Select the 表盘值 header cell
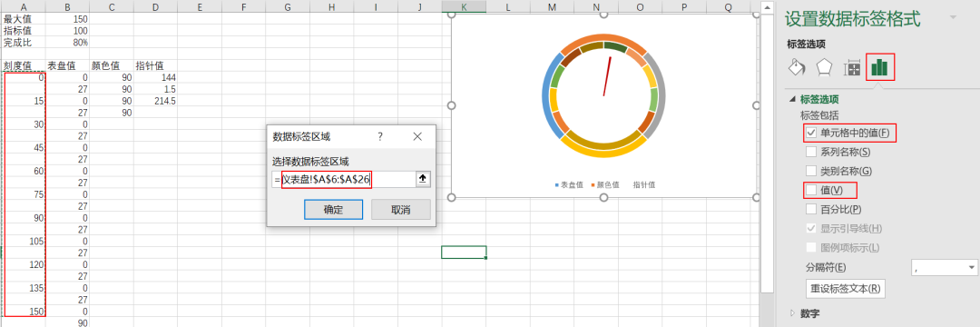 pyautogui.click(x=67, y=65)
